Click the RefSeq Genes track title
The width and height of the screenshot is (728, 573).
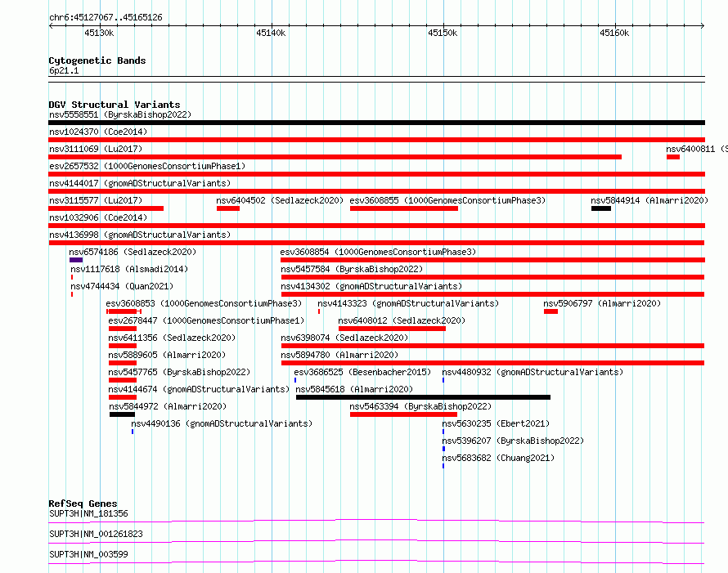click(x=83, y=504)
